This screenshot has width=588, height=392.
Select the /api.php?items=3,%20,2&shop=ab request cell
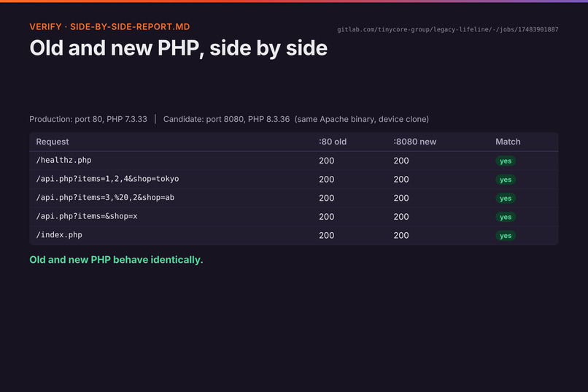click(x=105, y=198)
